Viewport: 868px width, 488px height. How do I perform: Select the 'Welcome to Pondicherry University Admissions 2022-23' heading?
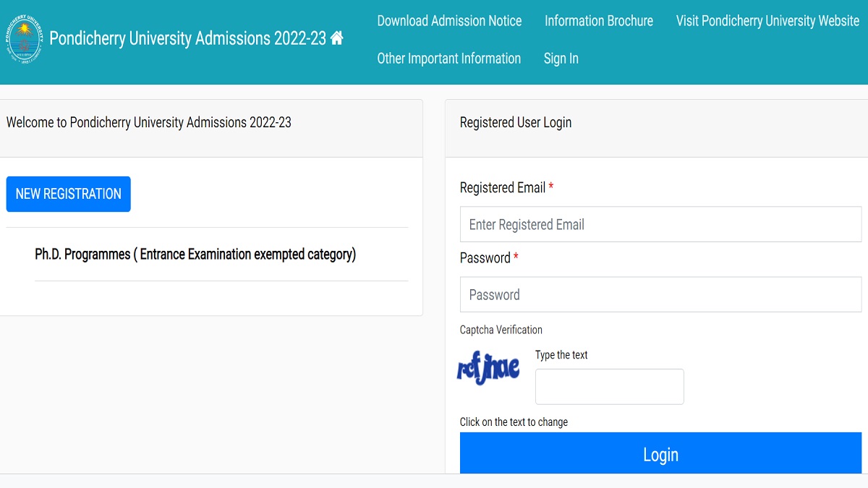click(x=149, y=123)
